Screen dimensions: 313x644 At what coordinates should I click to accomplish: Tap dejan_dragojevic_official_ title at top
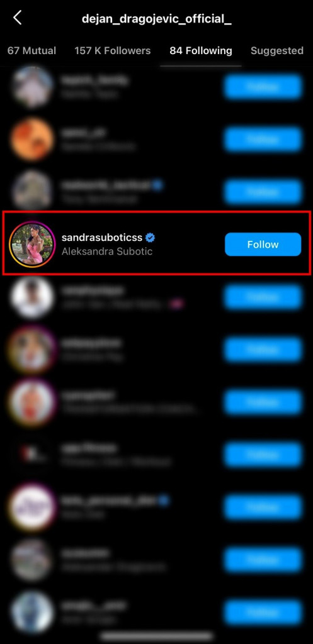(156, 19)
